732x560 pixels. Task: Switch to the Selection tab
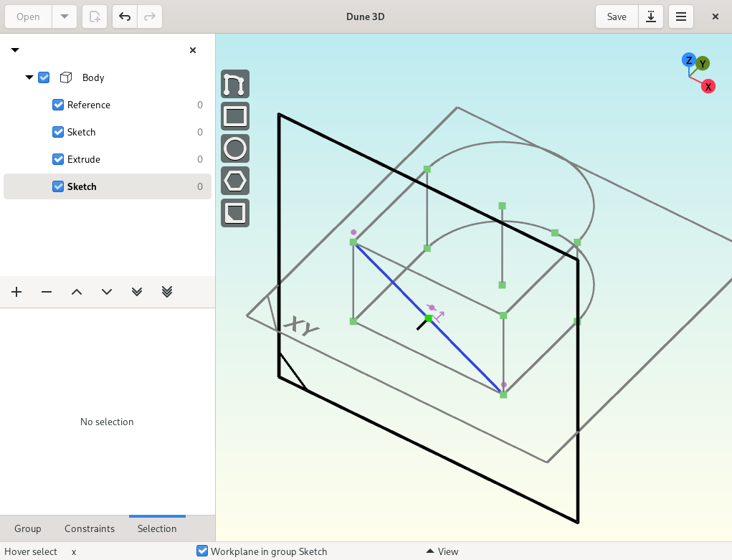pyautogui.click(x=157, y=528)
